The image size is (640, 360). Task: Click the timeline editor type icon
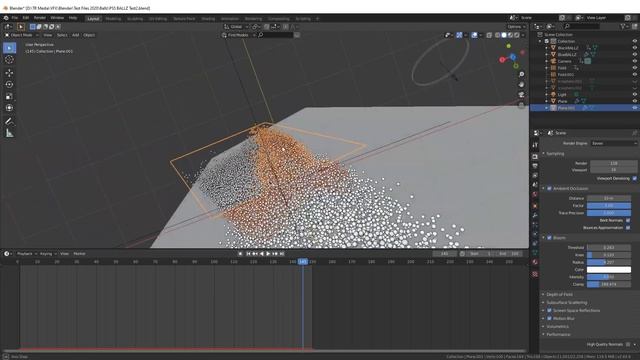(x=8, y=254)
